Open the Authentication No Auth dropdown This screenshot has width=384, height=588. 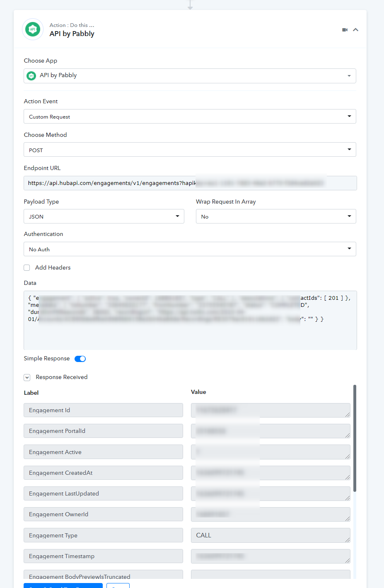[190, 249]
